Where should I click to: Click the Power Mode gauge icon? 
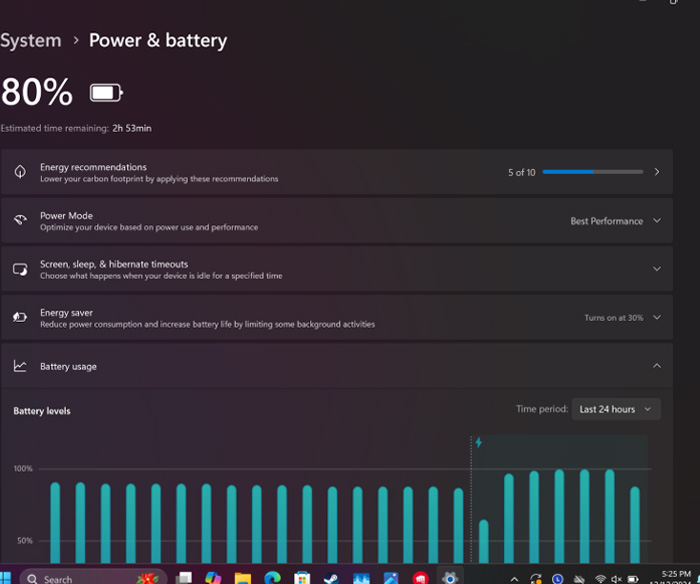pos(20,220)
